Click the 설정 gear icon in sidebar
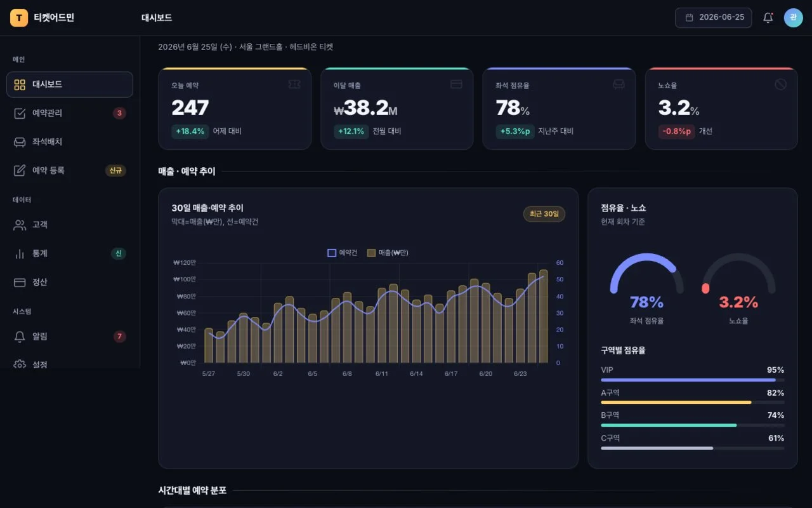 pyautogui.click(x=20, y=364)
